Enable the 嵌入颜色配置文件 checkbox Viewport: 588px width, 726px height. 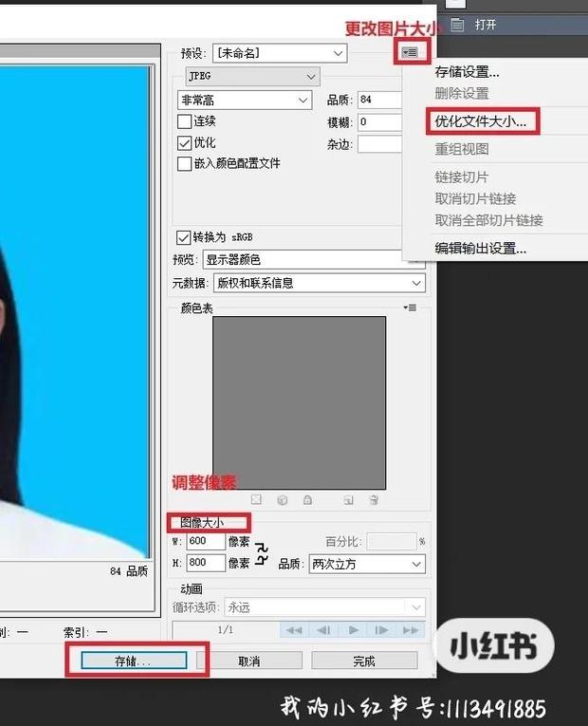[x=184, y=163]
